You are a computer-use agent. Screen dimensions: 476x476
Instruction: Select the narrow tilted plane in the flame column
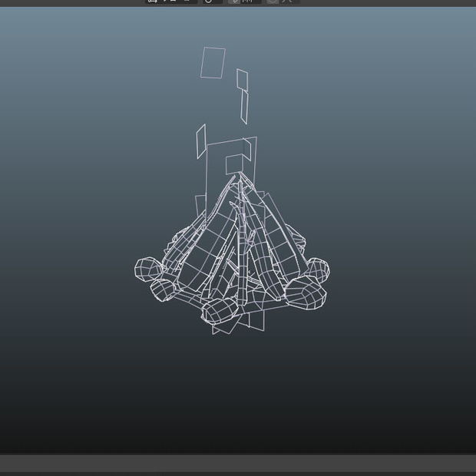pyautogui.click(x=244, y=107)
